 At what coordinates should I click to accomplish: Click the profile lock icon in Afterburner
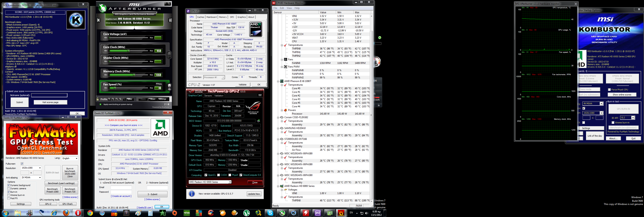pyautogui.click(x=98, y=99)
